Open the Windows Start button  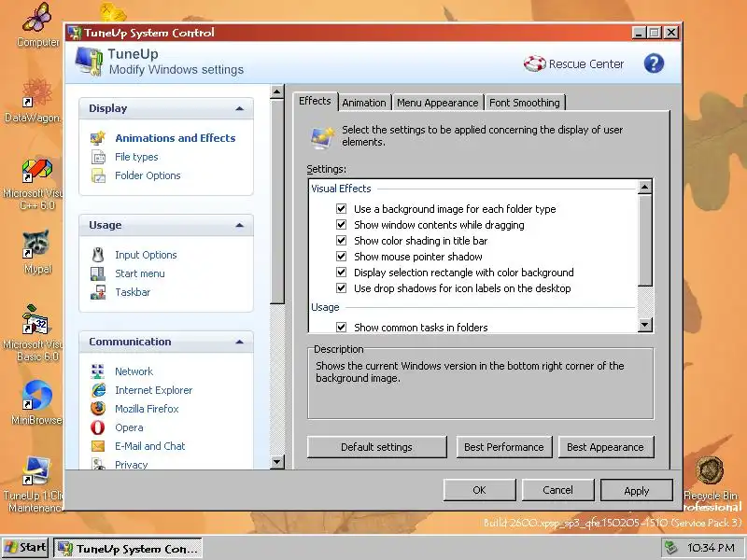tap(25, 548)
